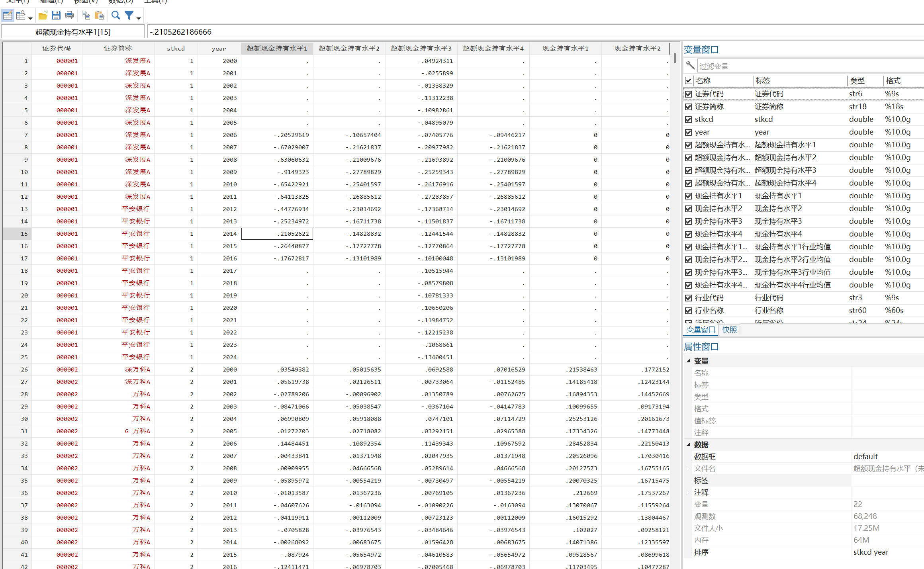Screen dimensions: 924x569
Task: Click the 现金持有水平1 column header
Action: [565, 48]
